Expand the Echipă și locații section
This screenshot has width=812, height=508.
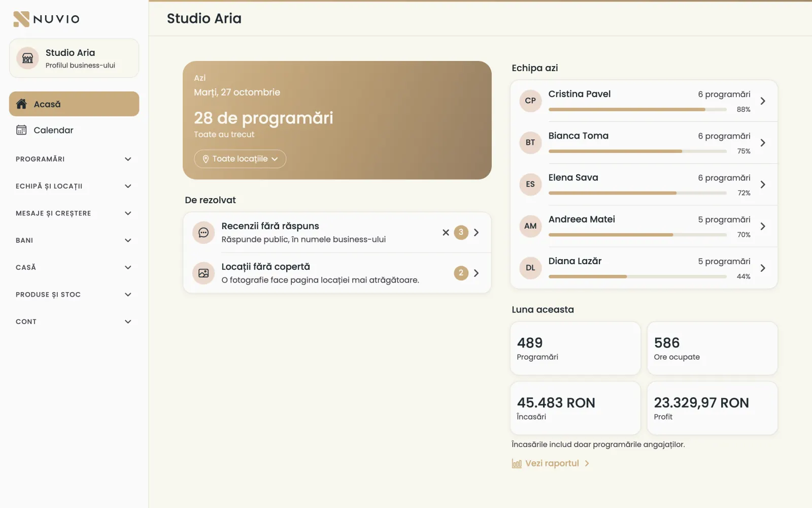click(x=74, y=186)
